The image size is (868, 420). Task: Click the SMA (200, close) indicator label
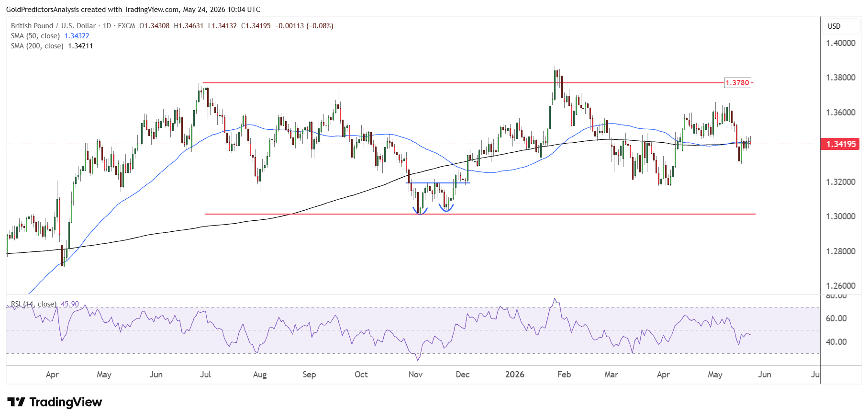pyautogui.click(x=37, y=46)
